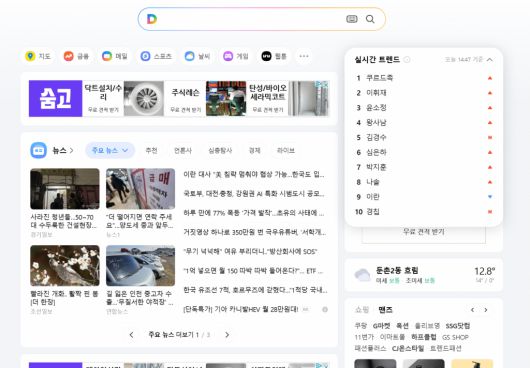This screenshot has width=530, height=368.
Task: Expand the 주요 뉴스 dropdown
Action: pyautogui.click(x=110, y=150)
